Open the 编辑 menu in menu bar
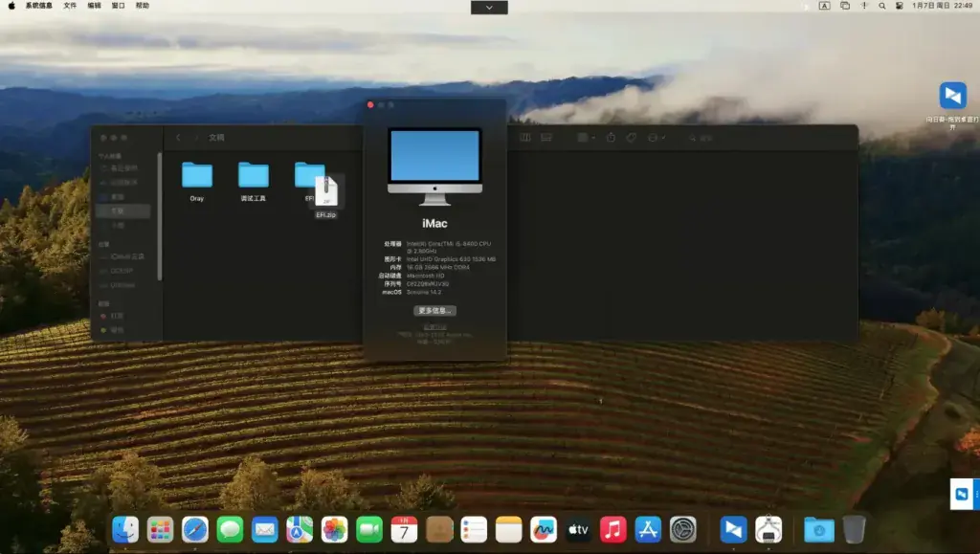Viewport: 980px width, 554px height. pyautogui.click(x=95, y=6)
